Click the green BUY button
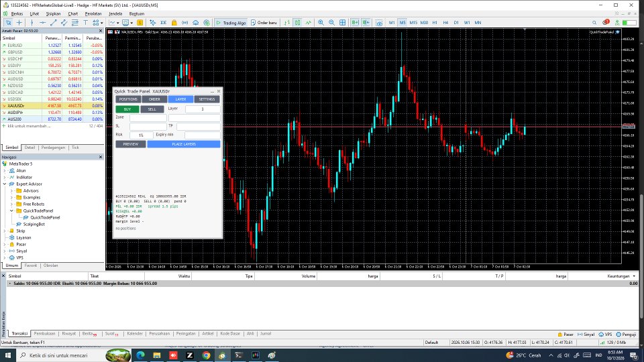This screenshot has width=644, height=362. [x=127, y=109]
